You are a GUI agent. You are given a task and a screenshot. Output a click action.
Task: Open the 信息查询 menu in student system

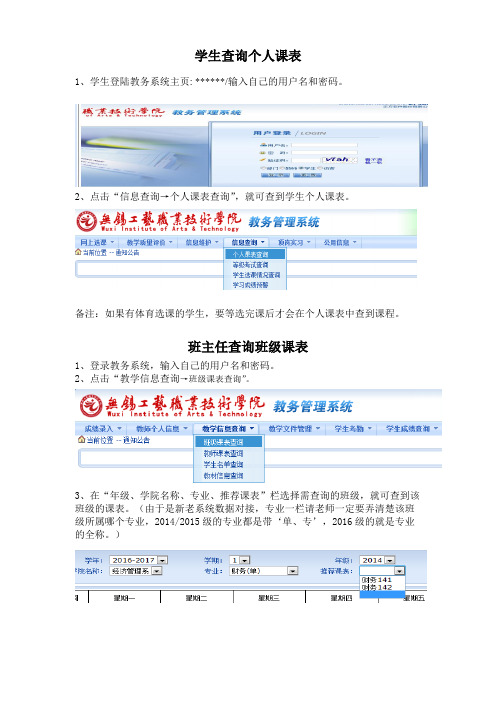[x=248, y=242]
